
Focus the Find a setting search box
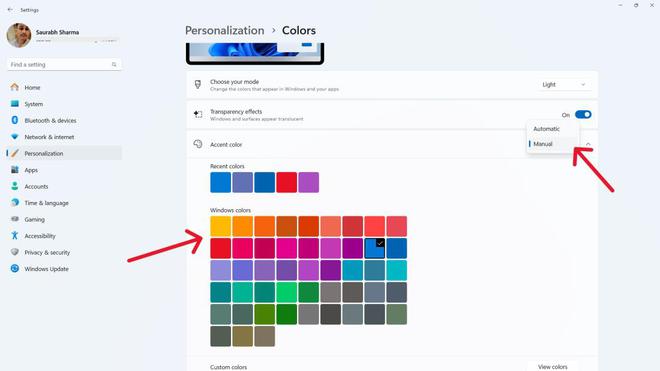64,64
